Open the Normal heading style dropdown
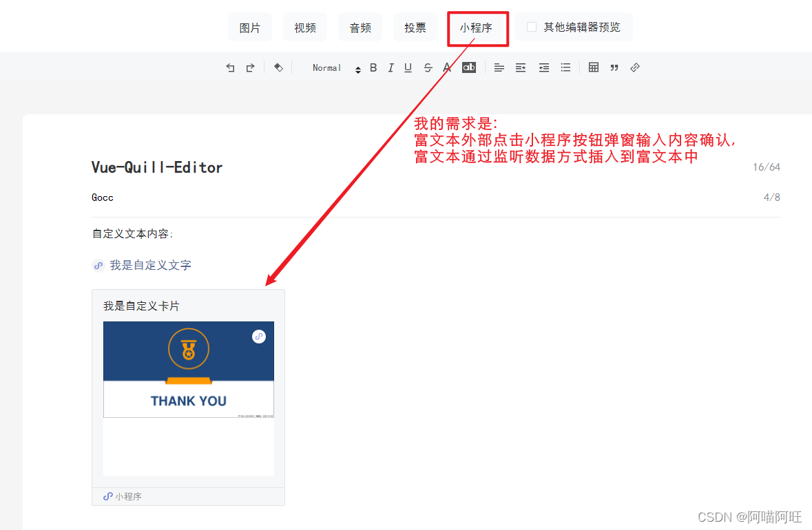Viewport: 812px width, 530px height. pyautogui.click(x=337, y=68)
